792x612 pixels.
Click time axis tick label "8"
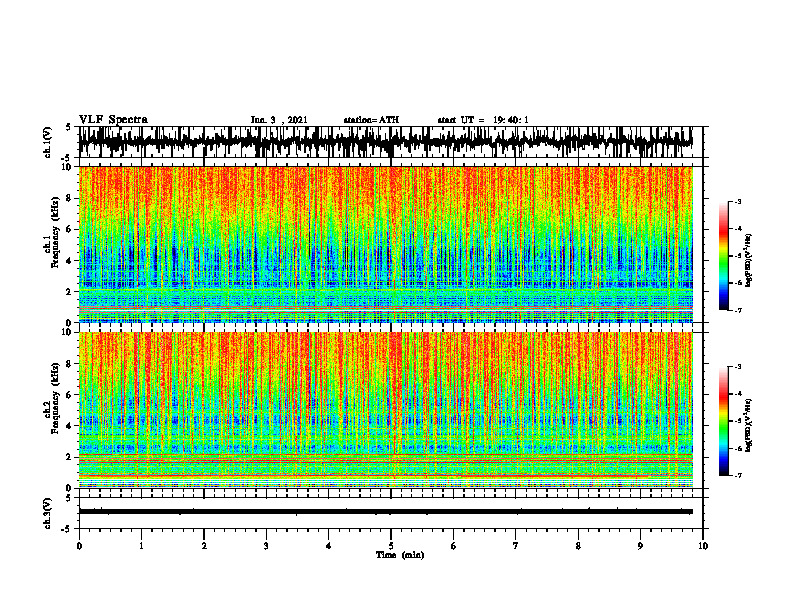[x=578, y=546]
